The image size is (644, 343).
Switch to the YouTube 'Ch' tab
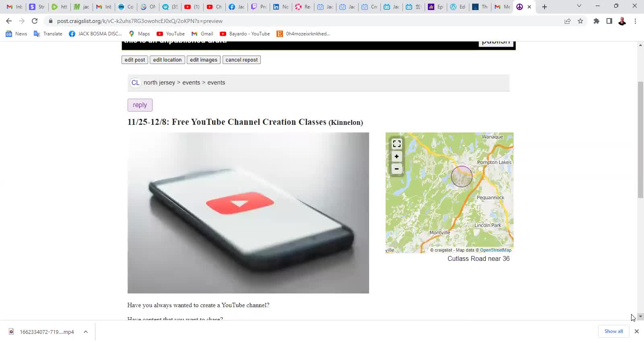click(x=214, y=7)
